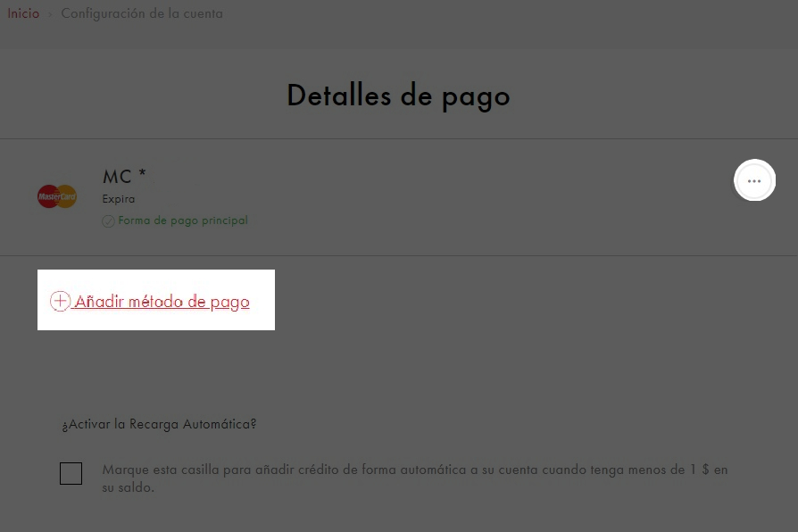Click the Mastercard logo icon
Viewport: 798px width, 532px height.
coord(57,195)
